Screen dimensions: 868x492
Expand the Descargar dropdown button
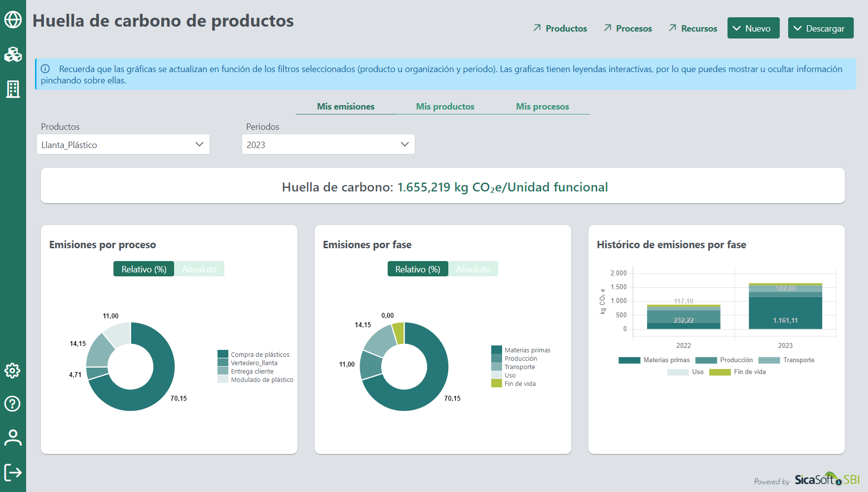[x=821, y=28]
